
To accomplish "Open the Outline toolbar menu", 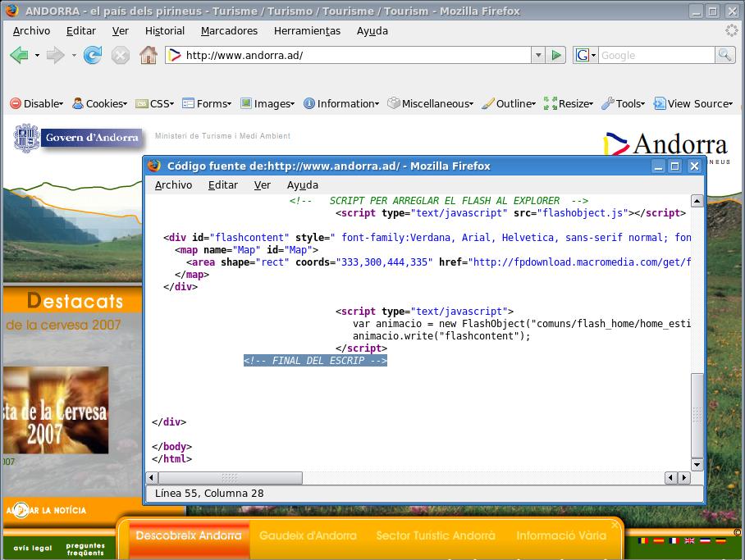I will [509, 103].
